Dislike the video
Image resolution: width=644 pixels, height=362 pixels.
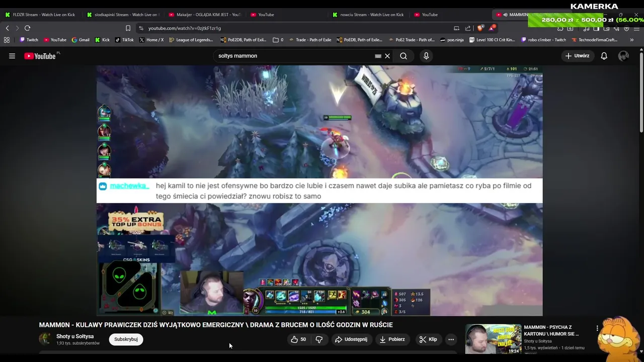(319, 339)
